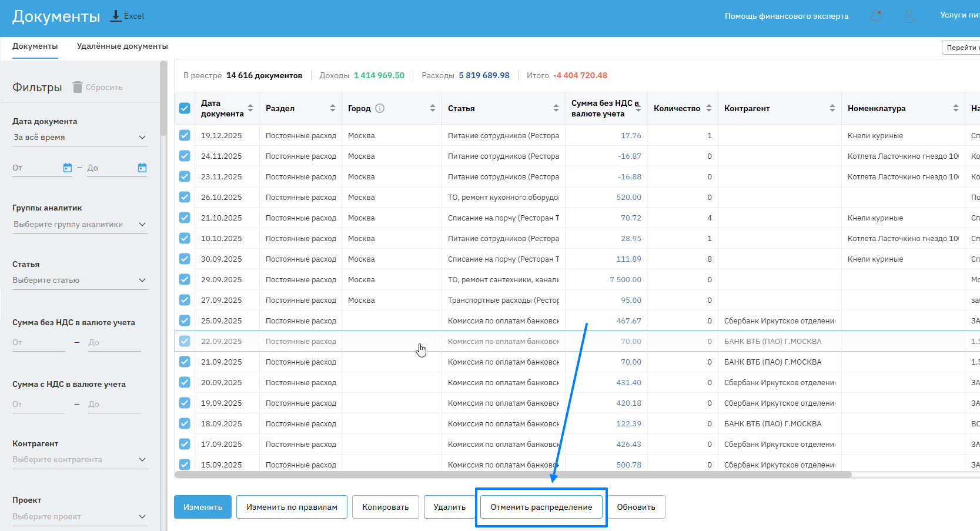Screen dimensions: 980x531
Task: Open the Выберите статью dropdown
Action: pos(80,280)
